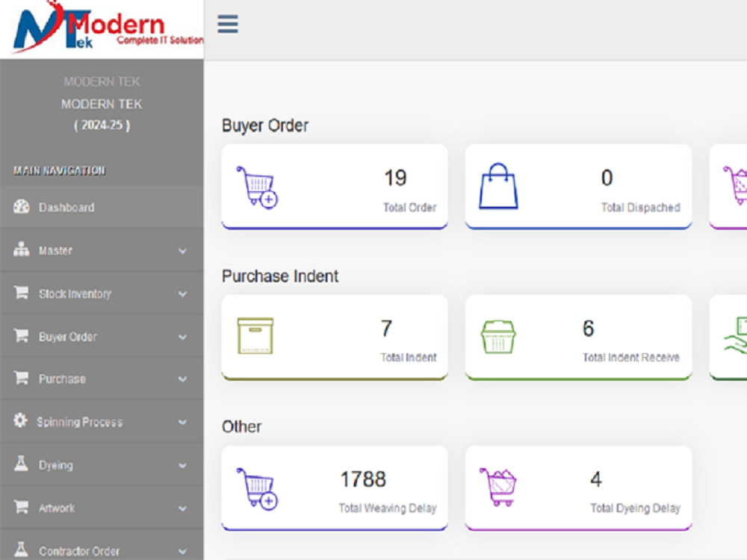Expand the Dyeing chevron
The height and width of the screenshot is (560, 747).
pos(182,465)
